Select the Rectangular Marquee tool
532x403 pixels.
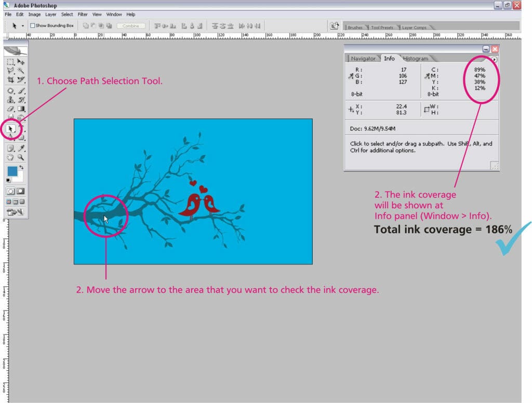[x=10, y=62]
